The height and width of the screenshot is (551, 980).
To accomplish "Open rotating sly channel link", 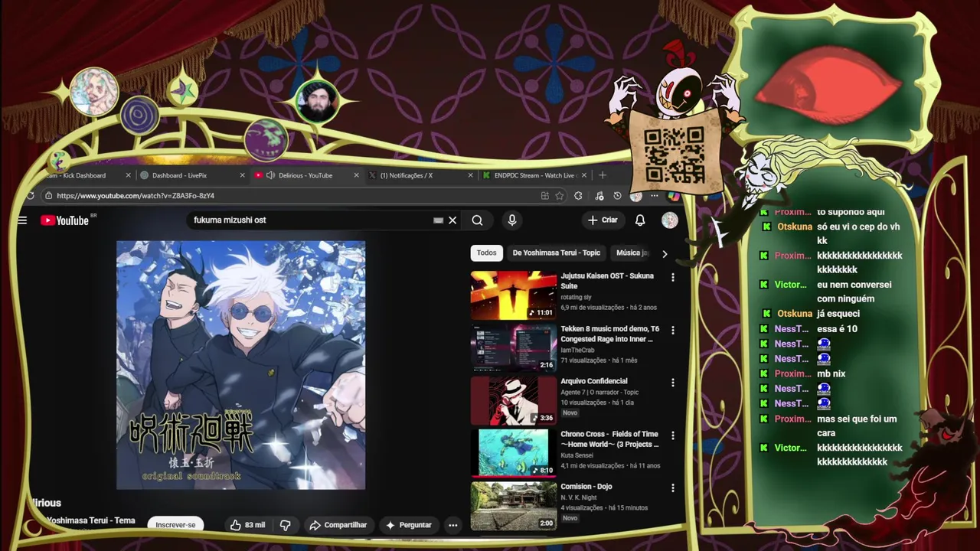I will click(576, 297).
